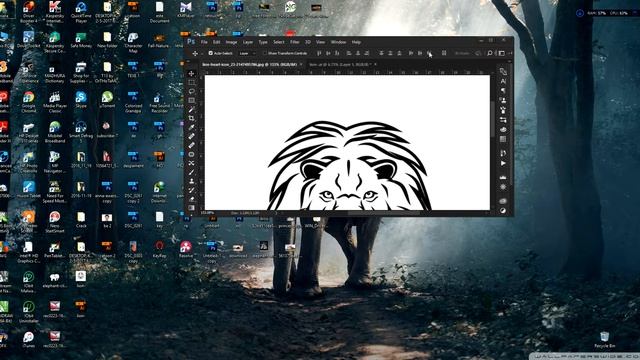Viewport: 640px width, 360px height.
Task: Select the Rectangular Marquee tool
Action: pos(191,82)
